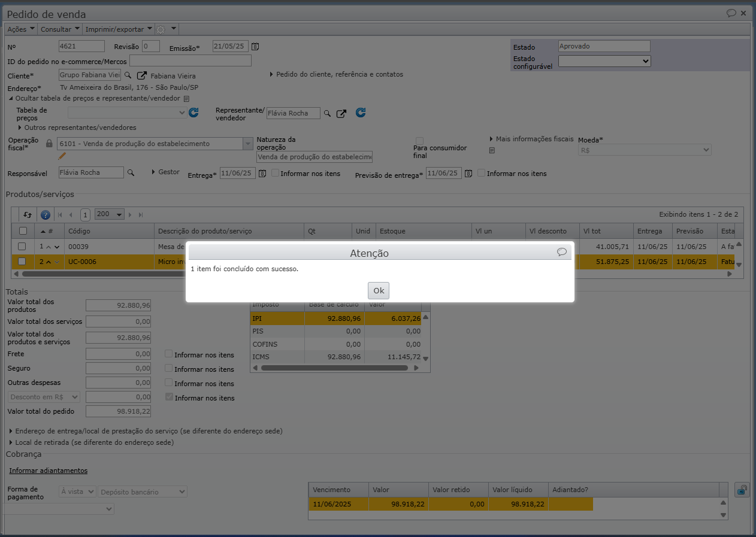Click the lock icon beside the payment installments table
This screenshot has height=537, width=756.
pos(742,490)
